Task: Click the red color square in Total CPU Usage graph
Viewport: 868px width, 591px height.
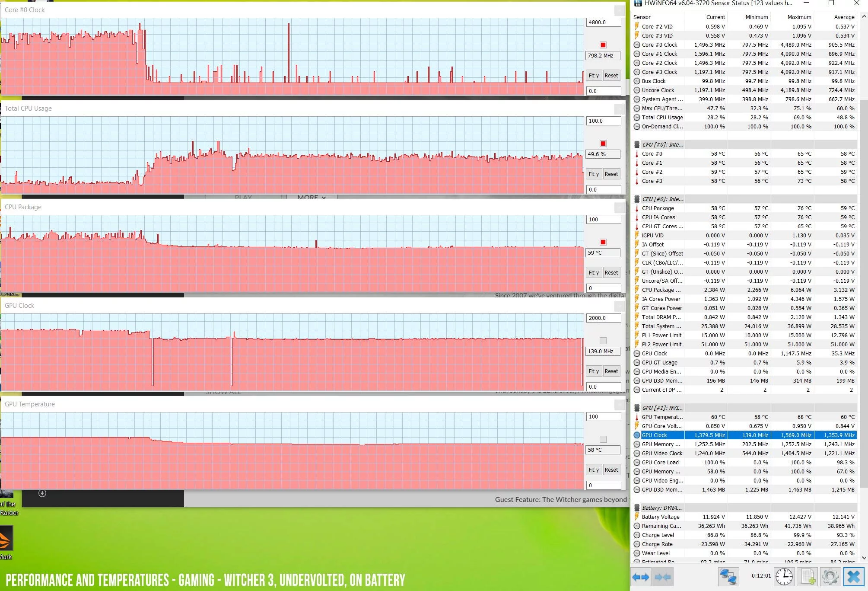Action: coord(603,144)
